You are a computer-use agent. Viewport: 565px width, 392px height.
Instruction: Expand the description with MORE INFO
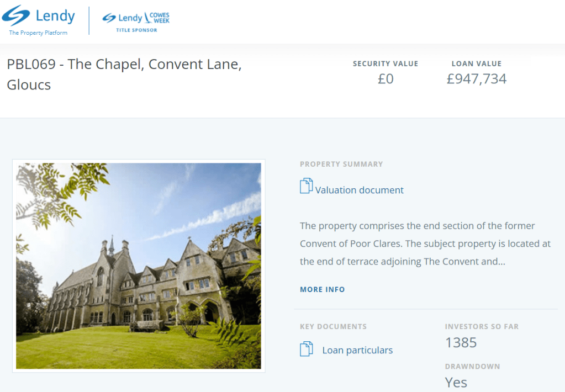click(x=322, y=289)
